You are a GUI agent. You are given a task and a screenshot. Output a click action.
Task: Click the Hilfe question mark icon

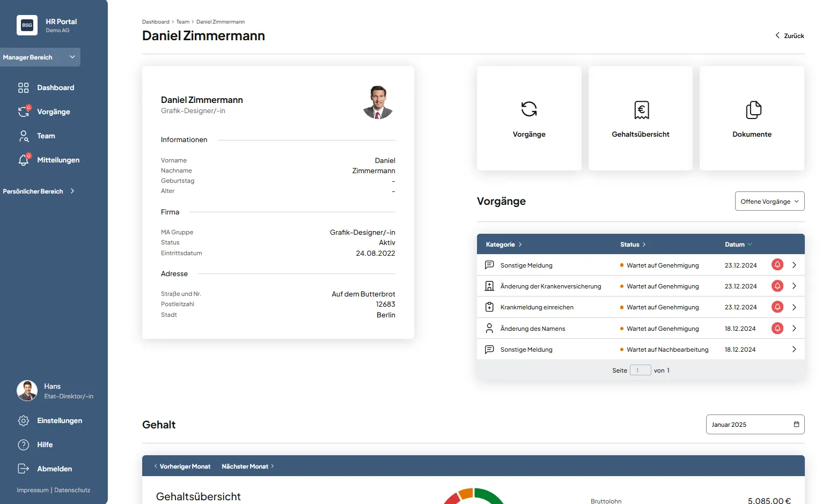click(24, 445)
